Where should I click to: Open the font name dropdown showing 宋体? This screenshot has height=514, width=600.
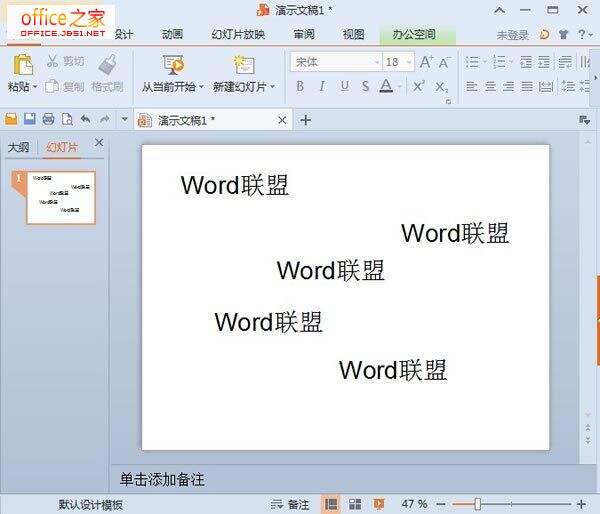(x=334, y=62)
